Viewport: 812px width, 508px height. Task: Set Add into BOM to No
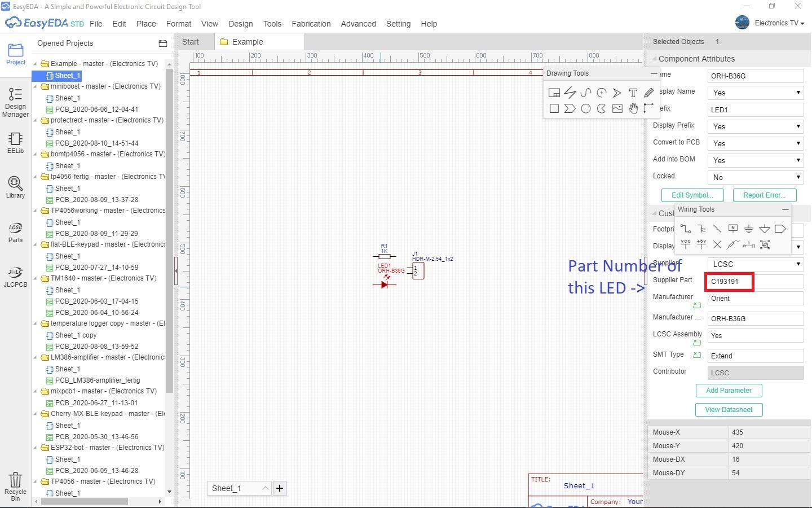(x=754, y=160)
